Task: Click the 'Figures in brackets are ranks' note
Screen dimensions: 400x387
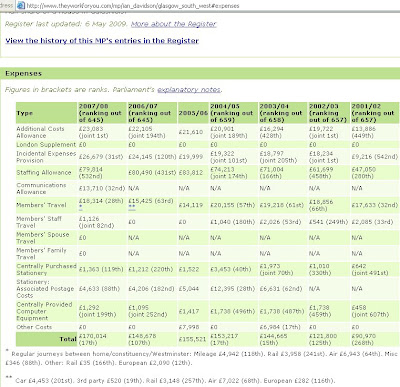Action: [57, 90]
